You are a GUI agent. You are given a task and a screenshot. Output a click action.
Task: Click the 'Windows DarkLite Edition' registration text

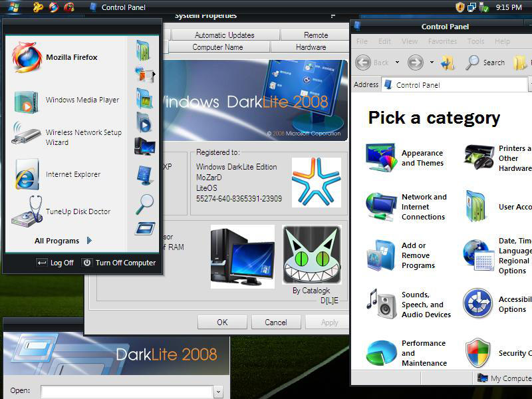(237, 167)
